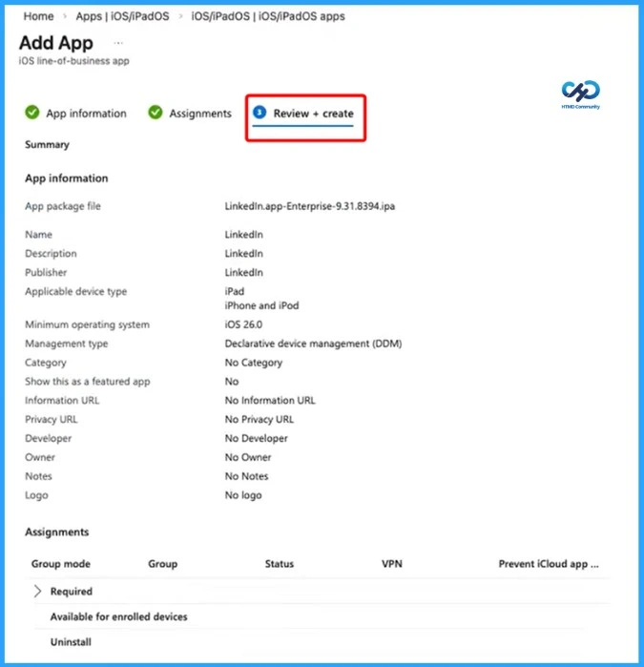Click the 'No logo' value
The image size is (644, 667).
point(243,495)
